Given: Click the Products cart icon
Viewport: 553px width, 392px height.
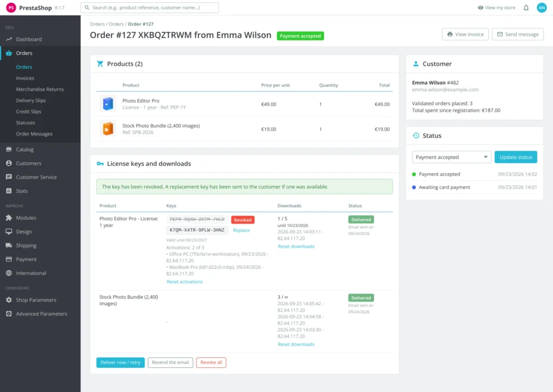Looking at the screenshot, I should (100, 64).
